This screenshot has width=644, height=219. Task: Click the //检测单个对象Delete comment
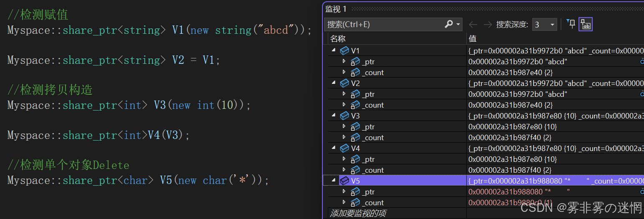68,165
